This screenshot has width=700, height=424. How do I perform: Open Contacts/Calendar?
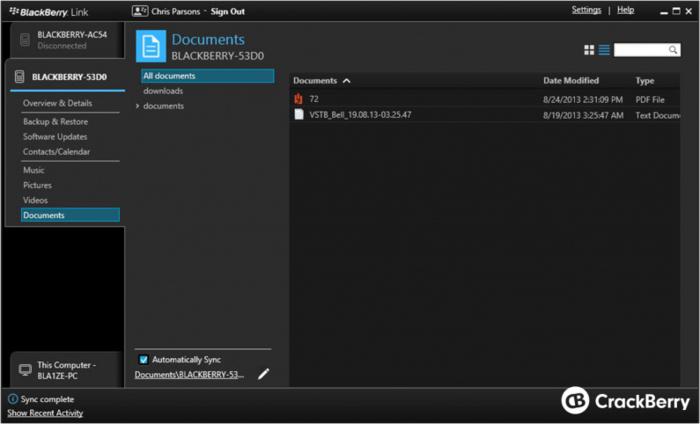[x=56, y=152]
